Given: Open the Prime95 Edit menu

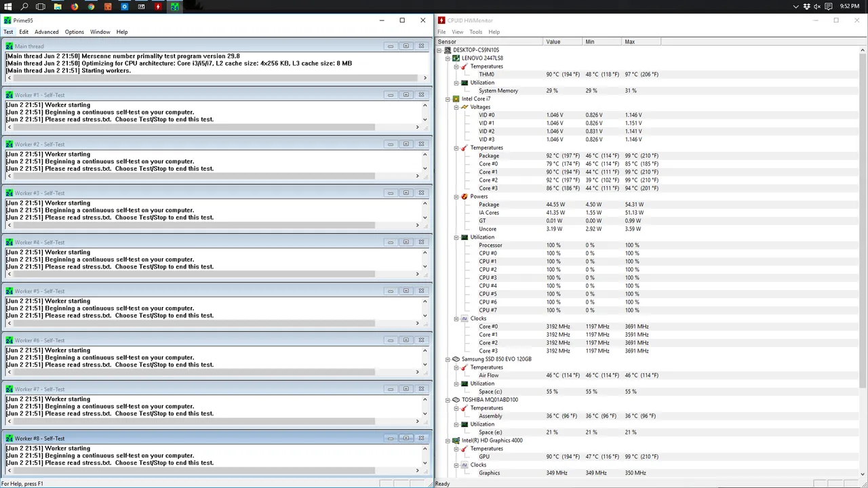Looking at the screenshot, I should (x=24, y=32).
